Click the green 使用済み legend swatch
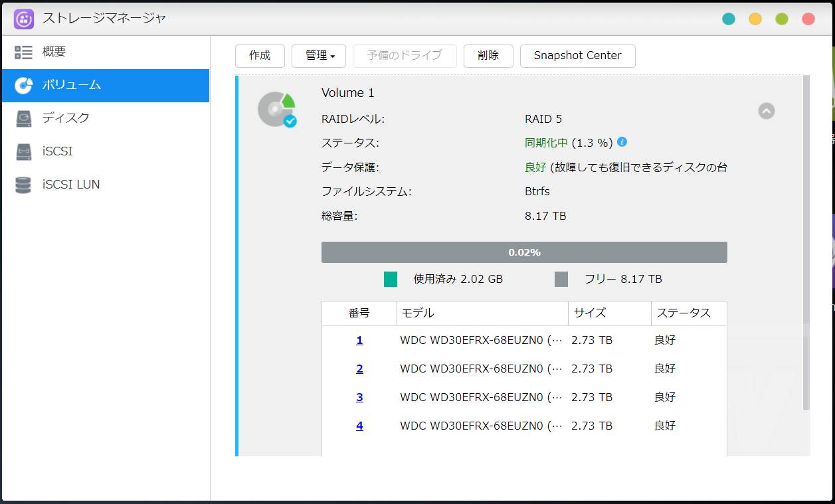This screenshot has height=504, width=835. [391, 279]
